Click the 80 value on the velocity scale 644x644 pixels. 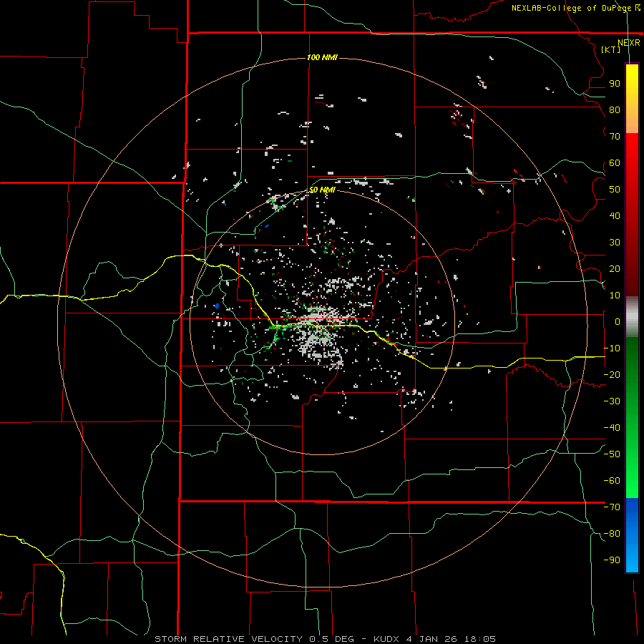(x=615, y=110)
